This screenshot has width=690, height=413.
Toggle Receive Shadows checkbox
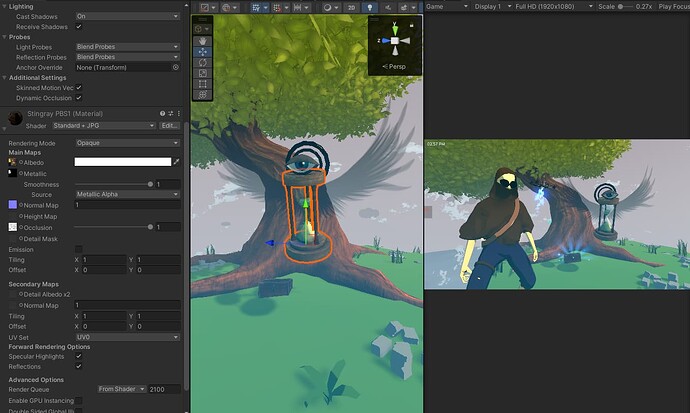pos(79,26)
